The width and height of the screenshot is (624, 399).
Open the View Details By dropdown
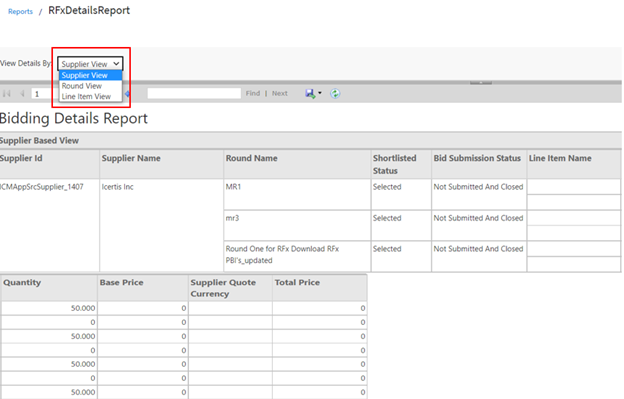pyautogui.click(x=90, y=64)
